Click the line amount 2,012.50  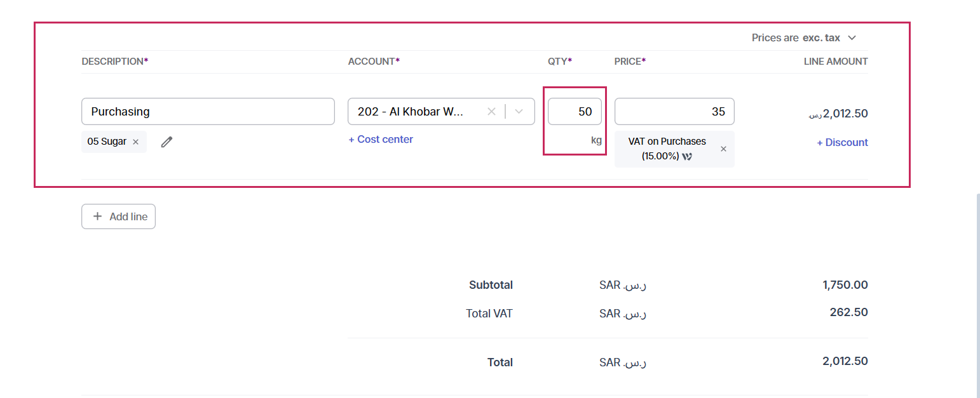pyautogui.click(x=838, y=114)
